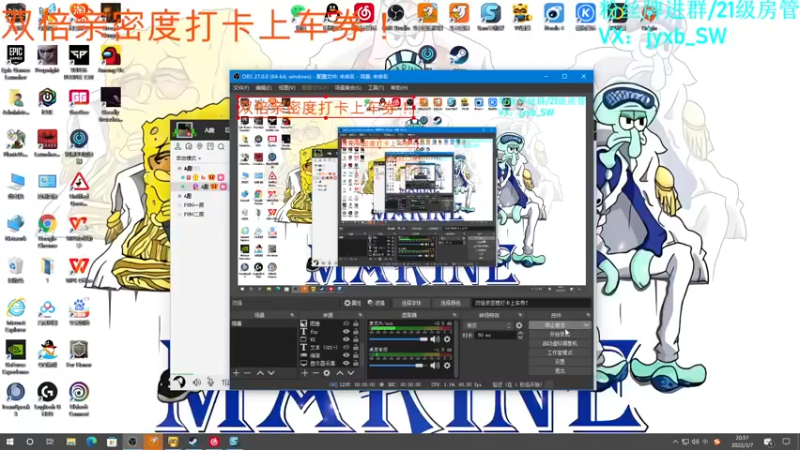Open 视图(V) menu in OBS
Screen dimensions: 800x450
[x=287, y=88]
